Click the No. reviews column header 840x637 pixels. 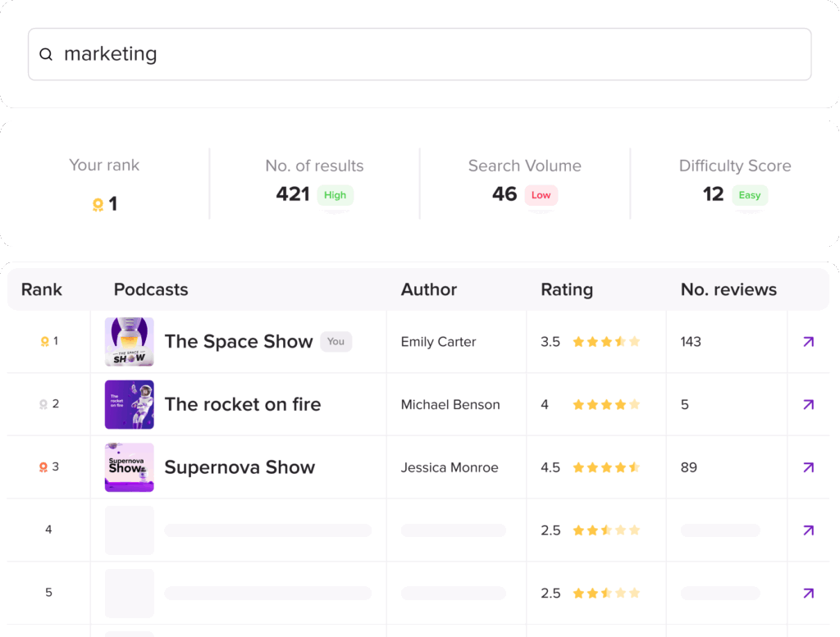click(728, 289)
